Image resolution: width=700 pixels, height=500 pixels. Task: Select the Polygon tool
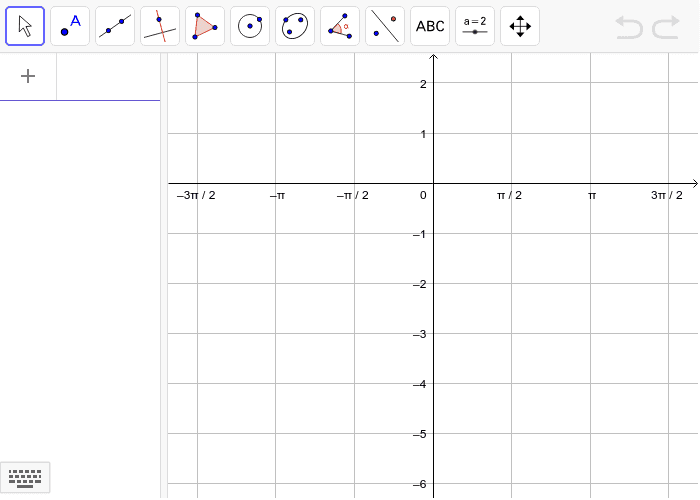coord(205,26)
